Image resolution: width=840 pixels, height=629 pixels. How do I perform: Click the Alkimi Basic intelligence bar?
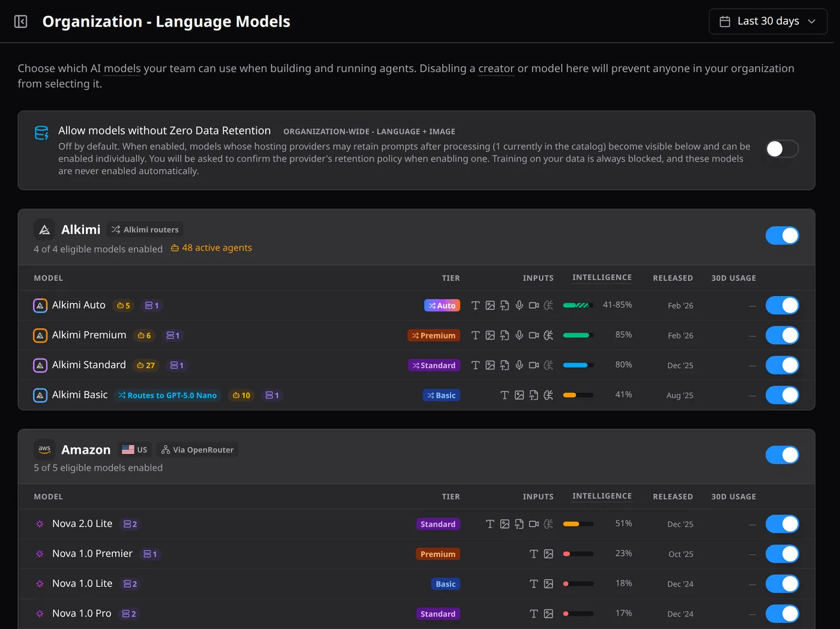[578, 395]
